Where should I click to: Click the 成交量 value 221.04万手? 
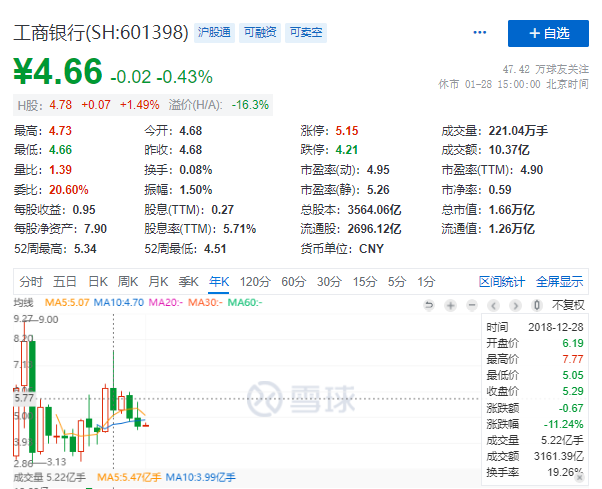click(518, 131)
